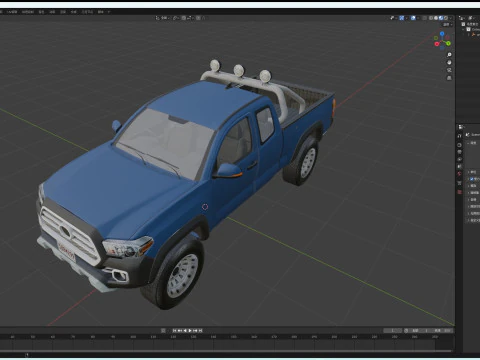
Task: Click the current frame field
Action: pos(392,330)
